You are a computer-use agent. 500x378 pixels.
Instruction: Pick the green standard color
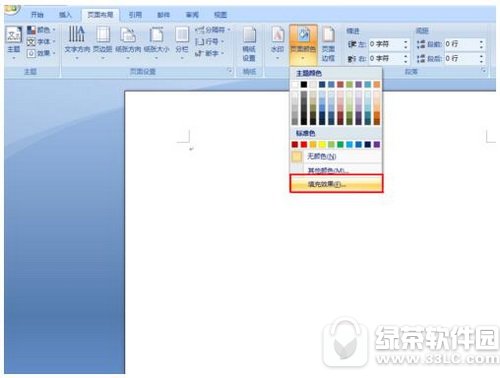click(x=340, y=144)
